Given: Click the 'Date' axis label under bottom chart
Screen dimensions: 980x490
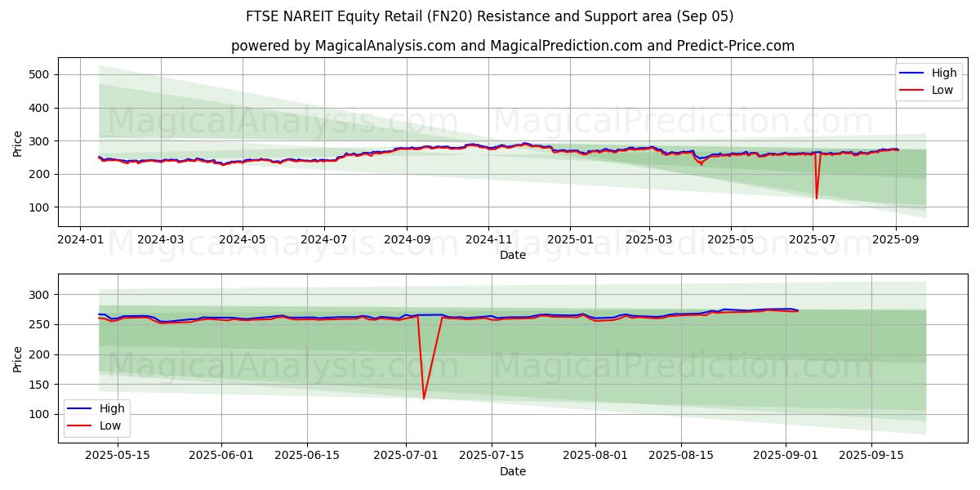Looking at the screenshot, I should tap(513, 472).
